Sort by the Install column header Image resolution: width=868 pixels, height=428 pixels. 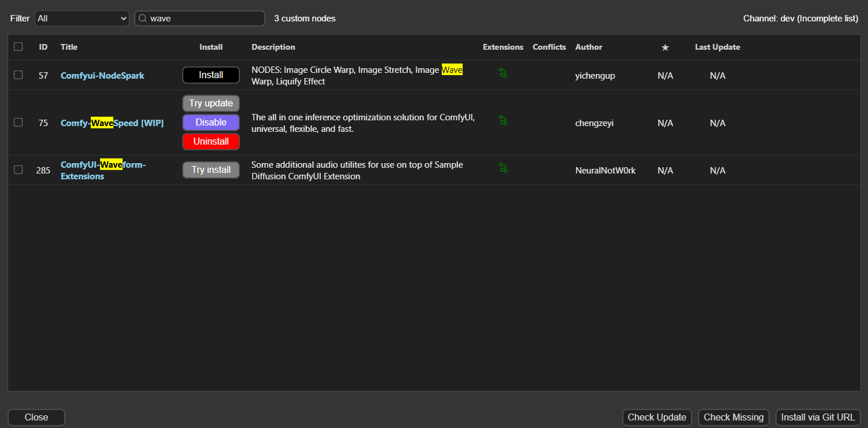211,47
